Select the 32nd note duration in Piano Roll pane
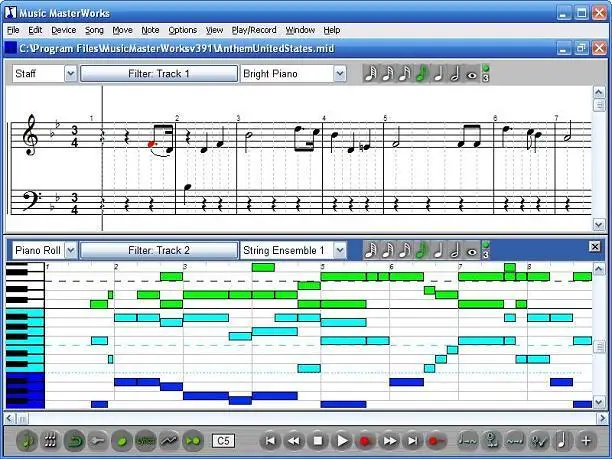 (x=387, y=250)
